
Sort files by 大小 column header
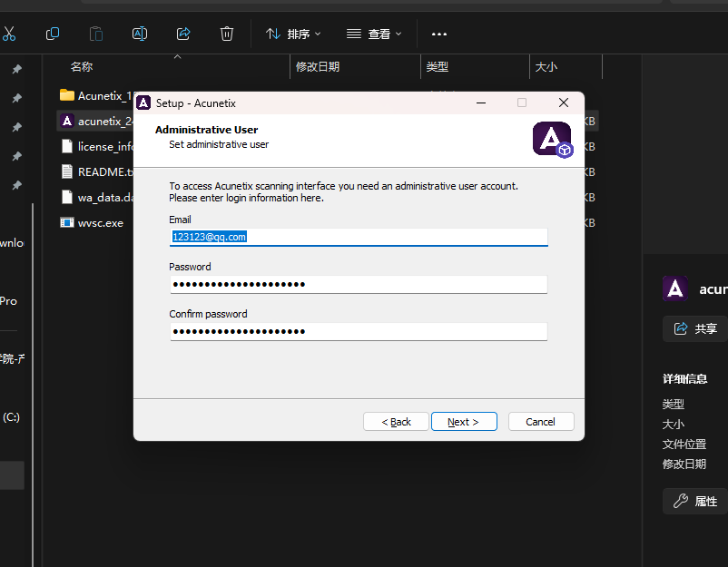click(x=546, y=67)
